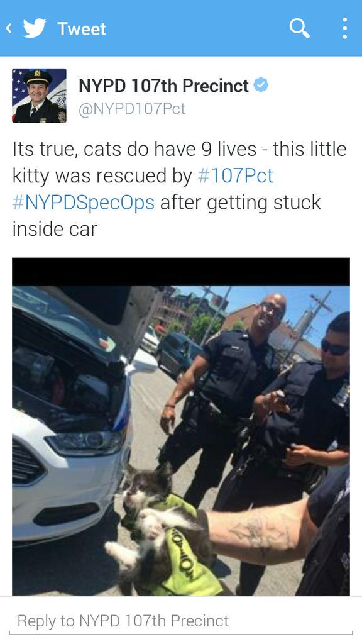
Task: View the NYPD 107th Precinct profile avatar
Action: (39, 96)
